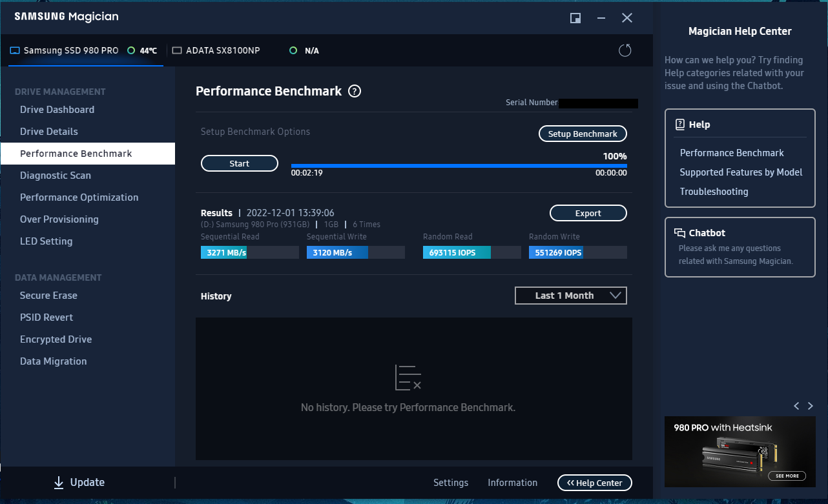The width and height of the screenshot is (828, 504).
Task: Click the Help panel question icon
Action: 679,125
